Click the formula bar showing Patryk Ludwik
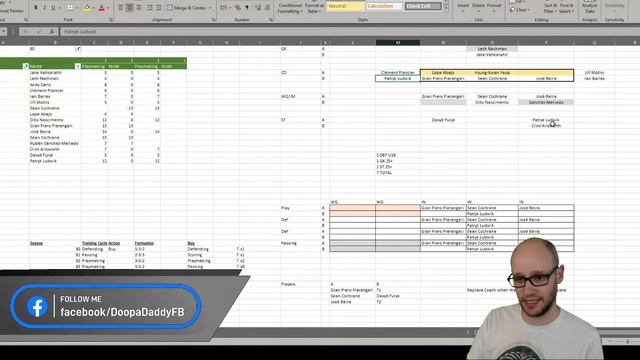The height and width of the screenshot is (360, 640). 349,31
